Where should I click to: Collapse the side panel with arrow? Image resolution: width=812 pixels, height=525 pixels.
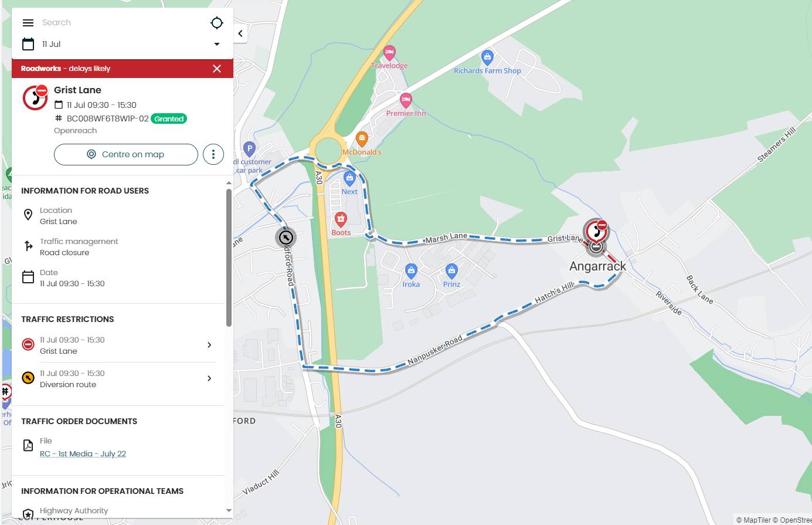pyautogui.click(x=240, y=33)
